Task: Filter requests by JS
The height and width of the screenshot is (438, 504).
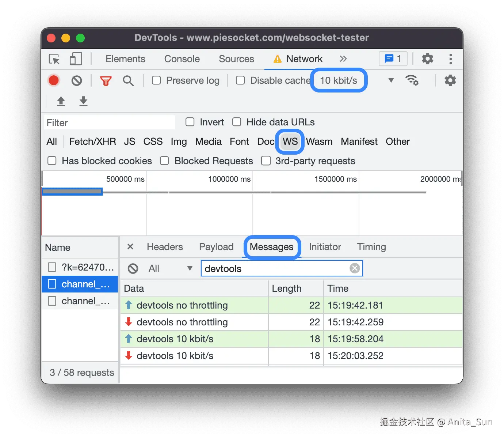Action: coord(129,141)
